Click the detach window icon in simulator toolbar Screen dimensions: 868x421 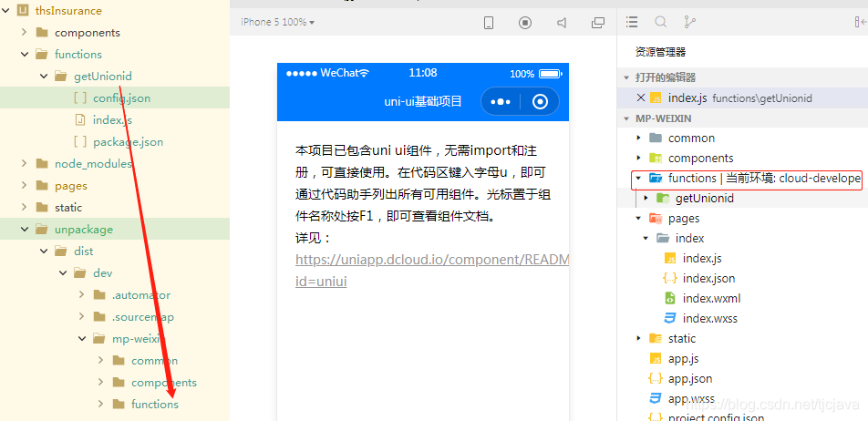[x=598, y=23]
